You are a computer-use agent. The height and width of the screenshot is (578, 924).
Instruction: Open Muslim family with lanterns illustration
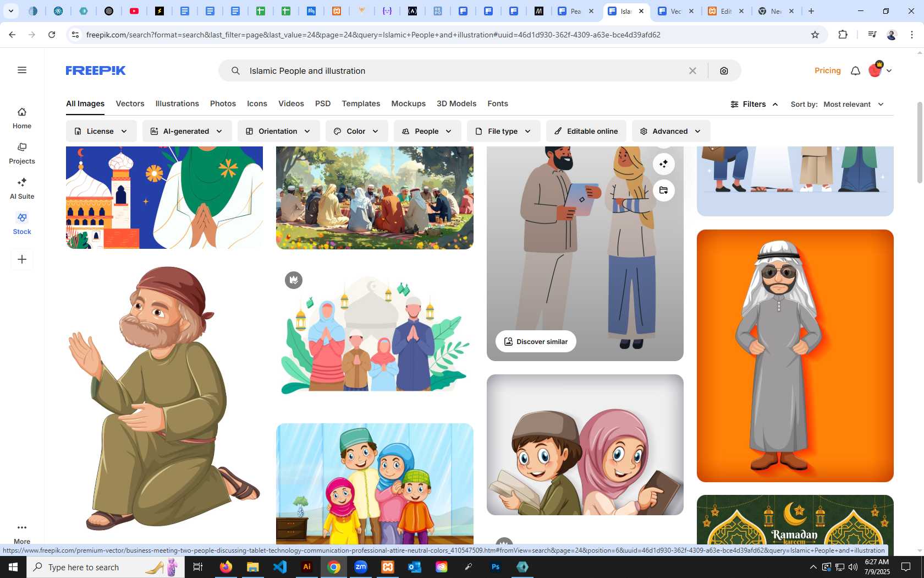pyautogui.click(x=375, y=336)
